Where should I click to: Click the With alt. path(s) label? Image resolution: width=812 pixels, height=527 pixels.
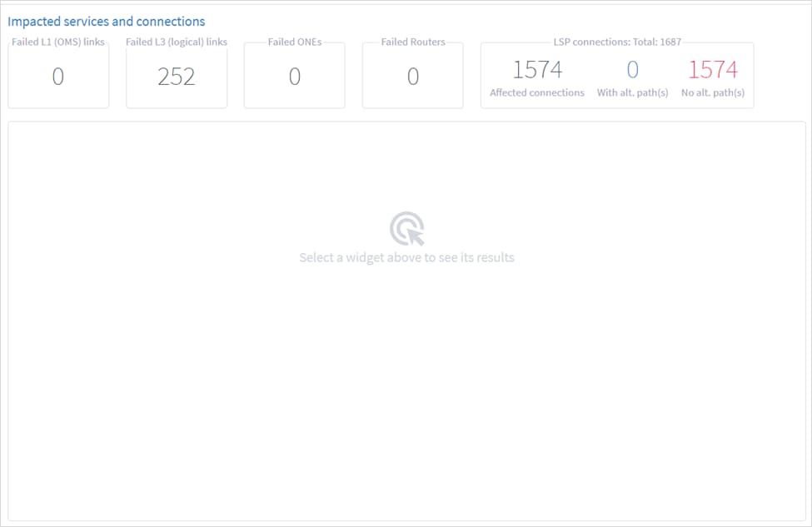coord(632,92)
